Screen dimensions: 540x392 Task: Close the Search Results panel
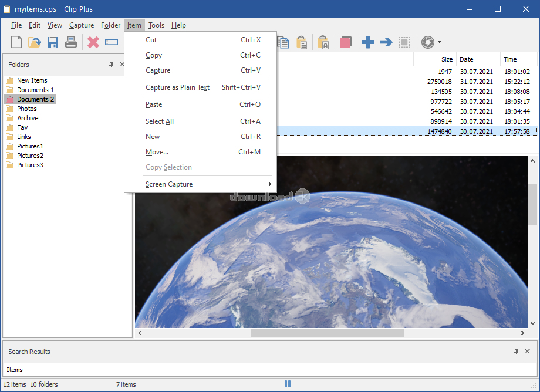(527, 352)
